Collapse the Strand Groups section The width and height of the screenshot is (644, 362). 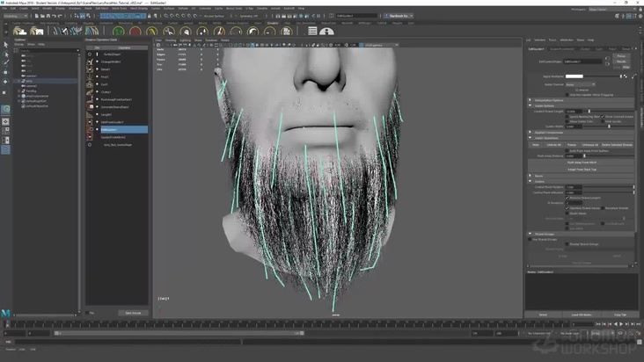tap(531, 234)
